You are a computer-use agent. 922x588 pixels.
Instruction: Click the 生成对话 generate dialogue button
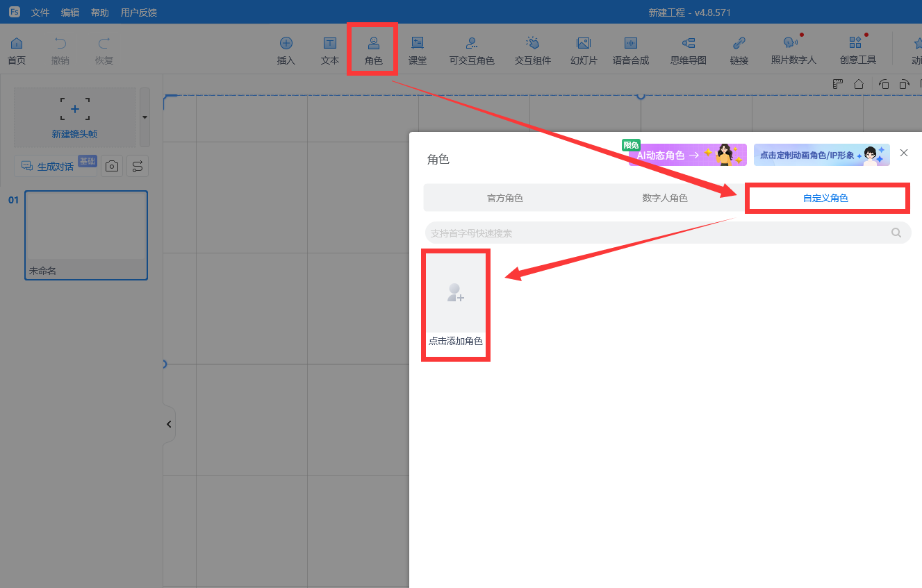click(56, 166)
